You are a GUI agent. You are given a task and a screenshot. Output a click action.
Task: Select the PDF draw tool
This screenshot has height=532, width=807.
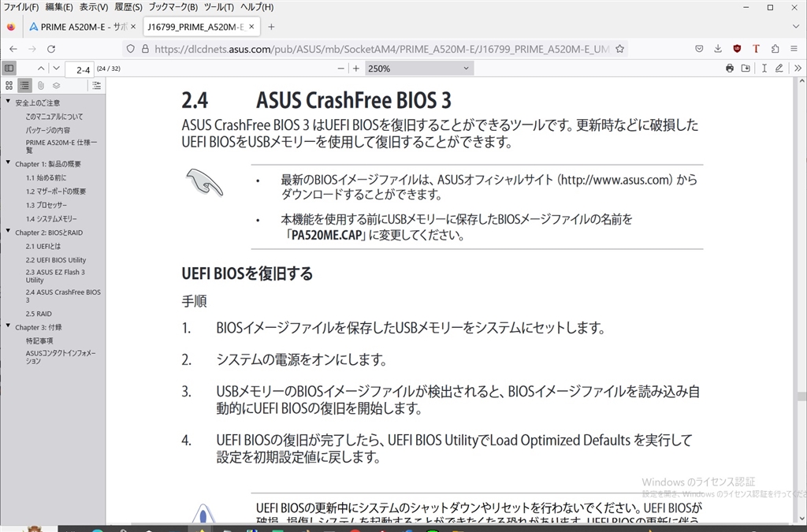779,68
